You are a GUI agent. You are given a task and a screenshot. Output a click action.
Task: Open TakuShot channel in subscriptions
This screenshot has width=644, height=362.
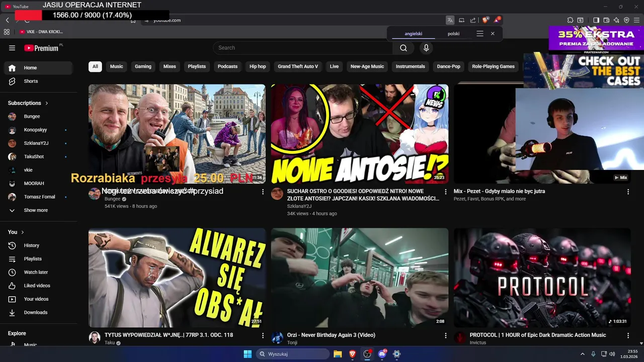(39, 156)
